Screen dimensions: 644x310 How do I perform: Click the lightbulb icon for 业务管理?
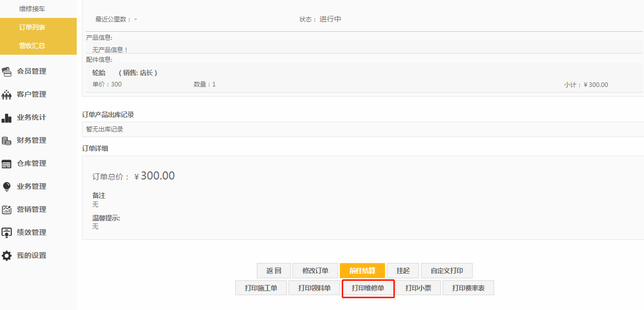[7, 187]
